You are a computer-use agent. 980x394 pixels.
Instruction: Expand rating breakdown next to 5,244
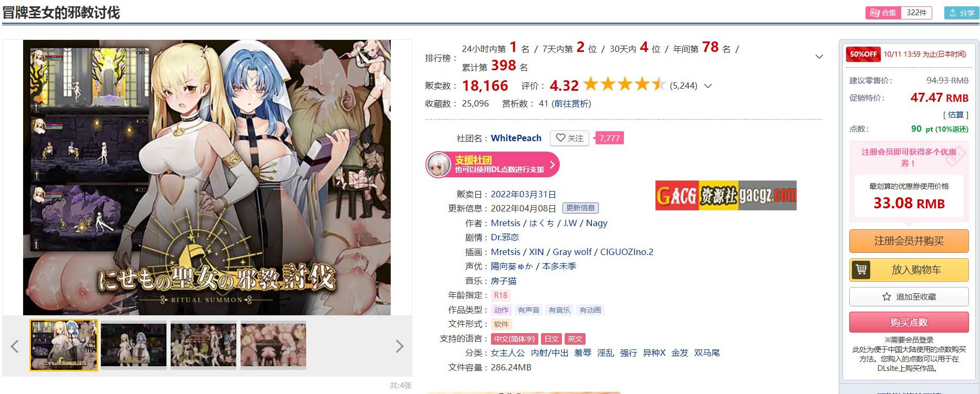(x=707, y=86)
